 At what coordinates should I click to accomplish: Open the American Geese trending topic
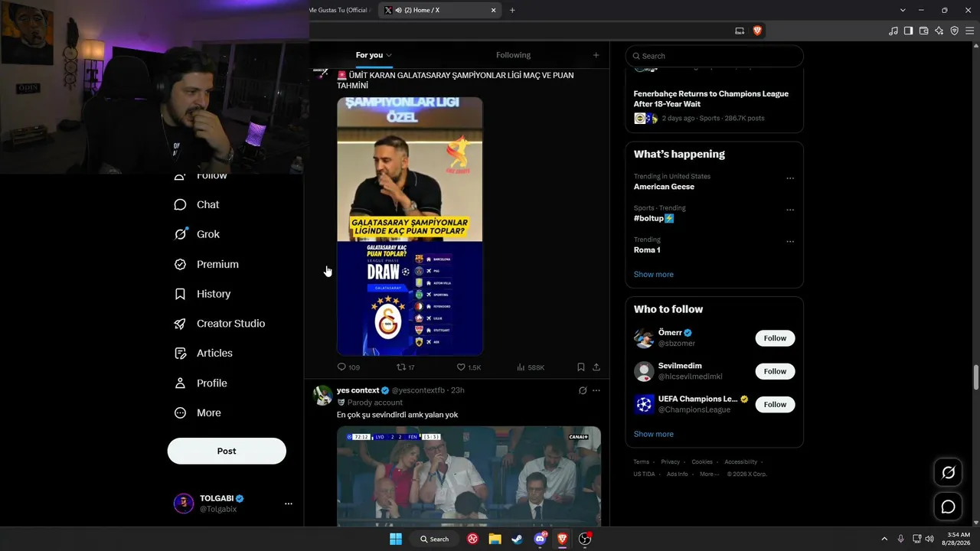pyautogui.click(x=664, y=187)
